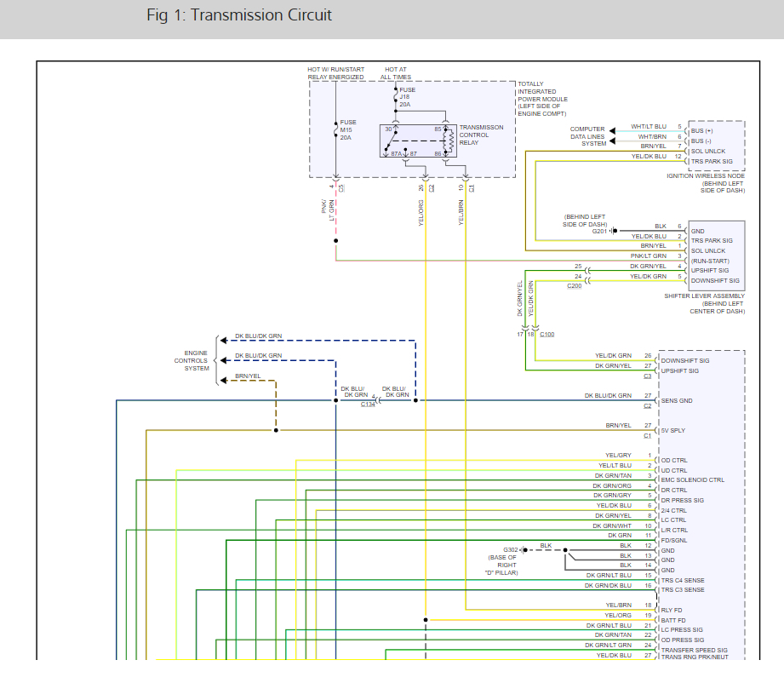Click the G201 ground symbol
The width and height of the screenshot is (784, 683).
(614, 231)
